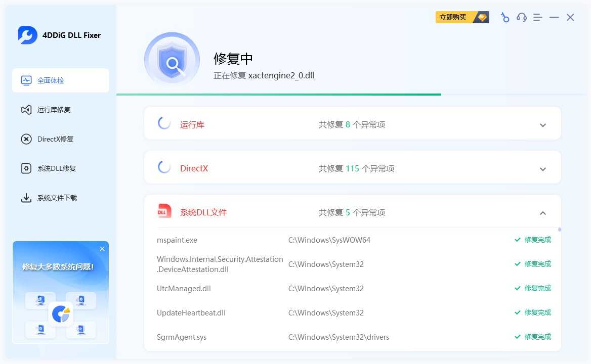Click the 系统文件下载 download arrow icon
Viewport: 591px width, 364px height.
[x=26, y=198]
